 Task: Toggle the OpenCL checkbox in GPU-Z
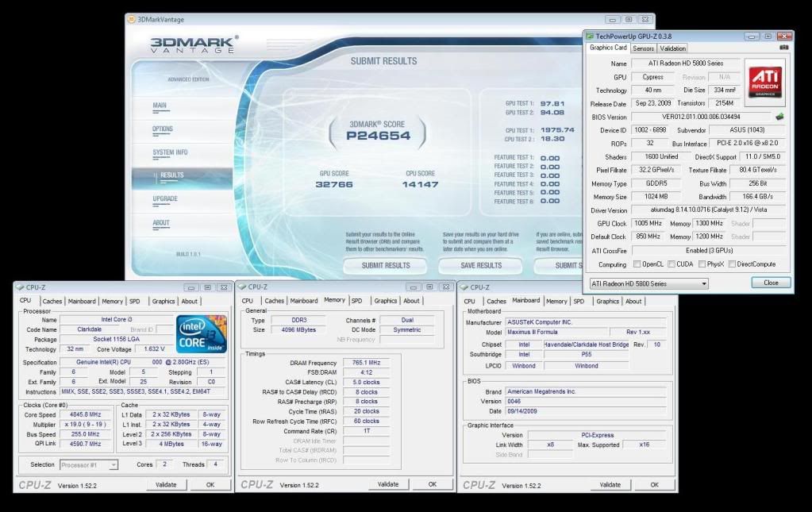[x=637, y=264]
